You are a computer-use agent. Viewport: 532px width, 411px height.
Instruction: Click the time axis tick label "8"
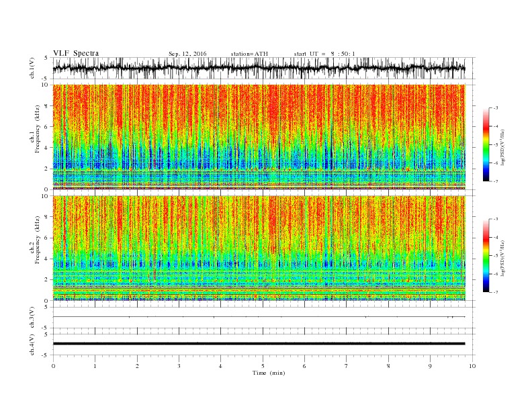pos(388,366)
